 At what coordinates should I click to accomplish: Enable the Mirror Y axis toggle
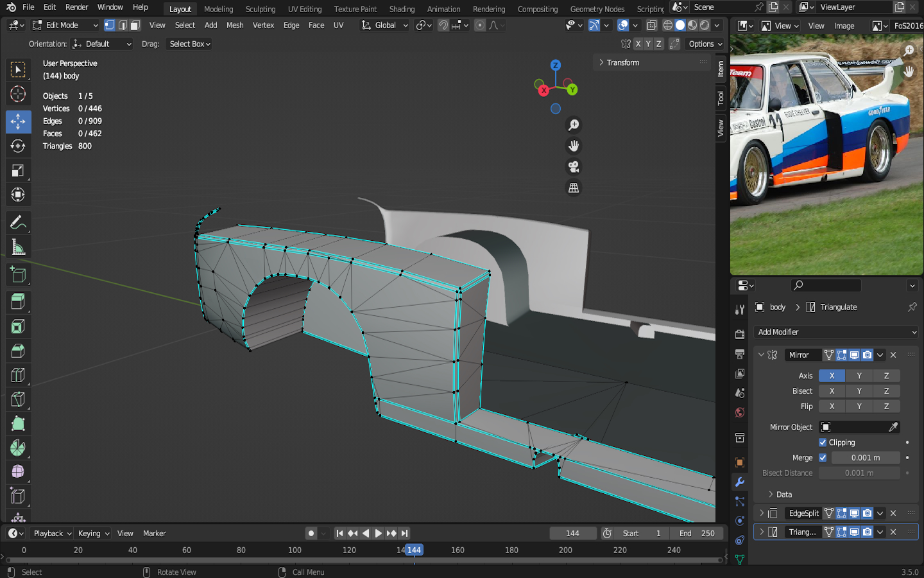coord(859,376)
